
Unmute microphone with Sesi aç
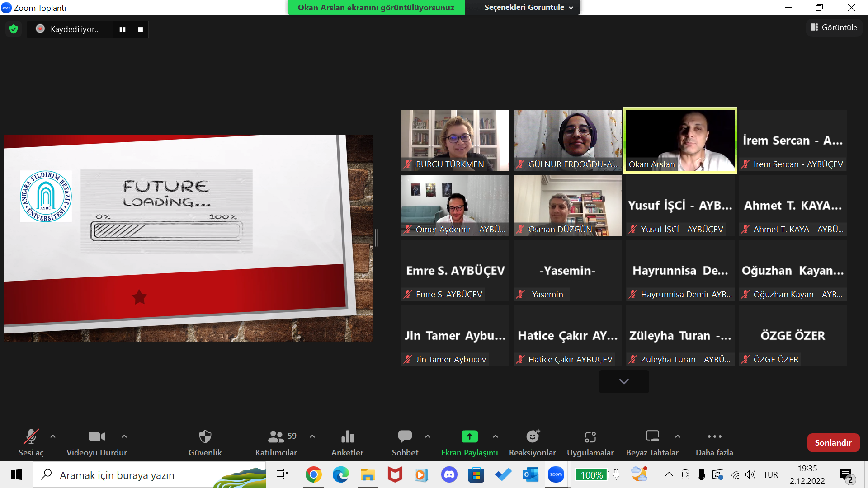click(x=31, y=437)
